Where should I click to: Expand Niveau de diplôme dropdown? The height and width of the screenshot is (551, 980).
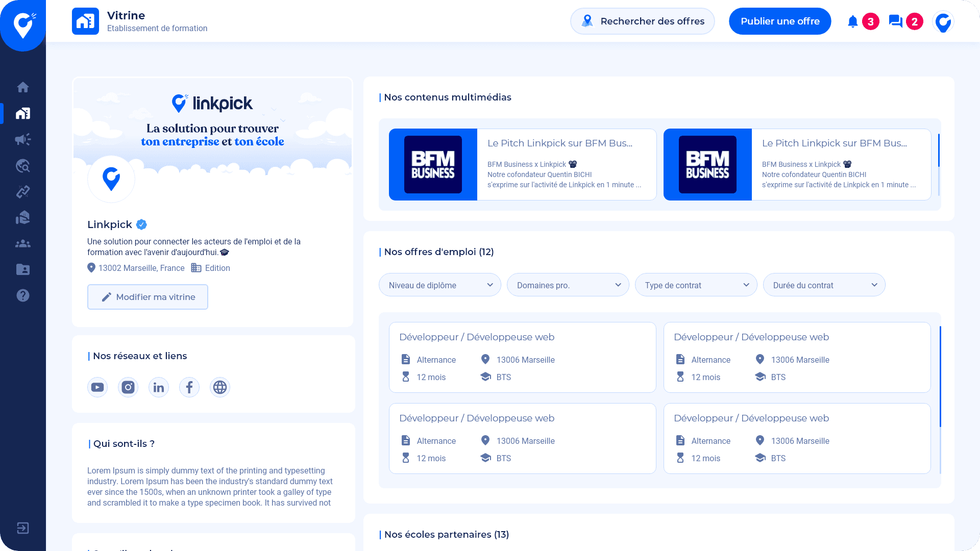coord(440,285)
